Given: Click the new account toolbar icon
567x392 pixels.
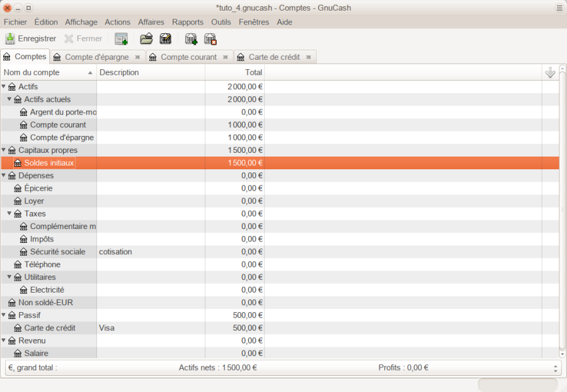Looking at the screenshot, I should click(x=191, y=39).
